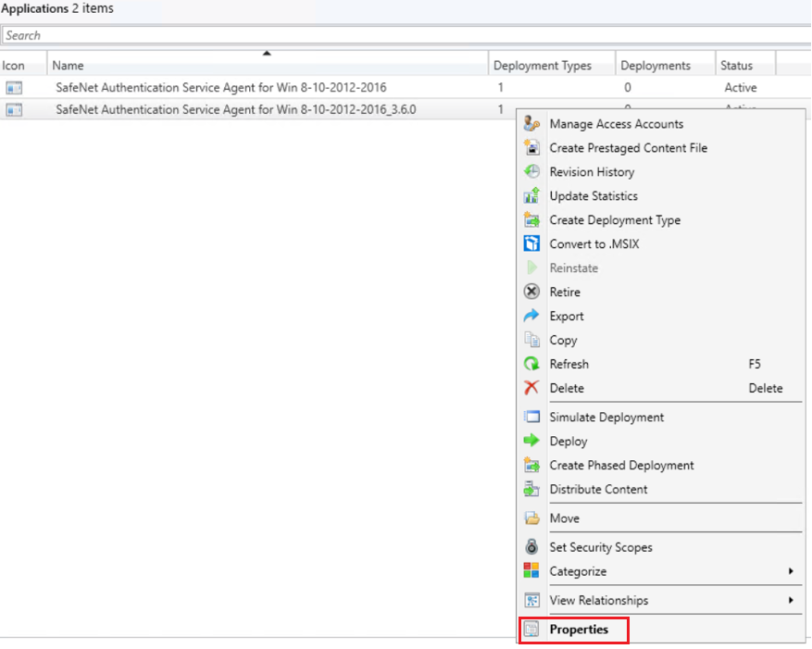Choose Create Deployment Type
The height and width of the screenshot is (649, 812).
pyautogui.click(x=661, y=219)
